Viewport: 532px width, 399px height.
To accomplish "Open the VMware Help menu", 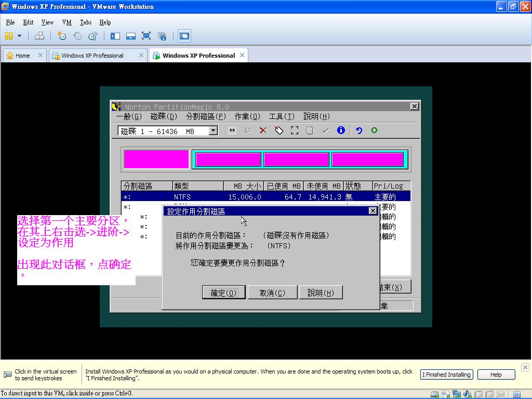I will [x=105, y=22].
